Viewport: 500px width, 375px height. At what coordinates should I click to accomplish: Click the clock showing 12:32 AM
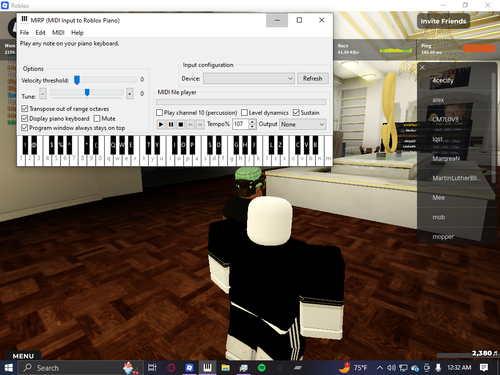click(459, 368)
